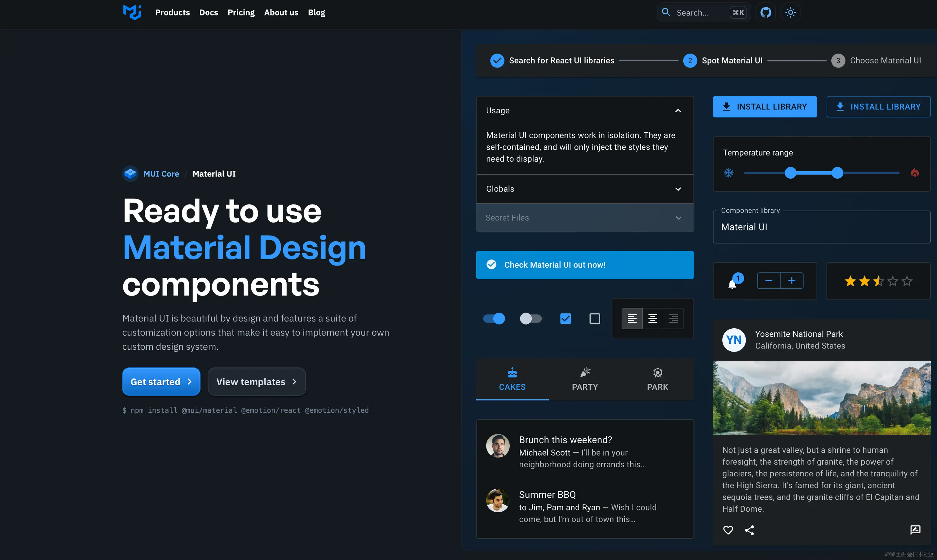
Task: Decrease badge count with minus button
Action: (x=769, y=280)
